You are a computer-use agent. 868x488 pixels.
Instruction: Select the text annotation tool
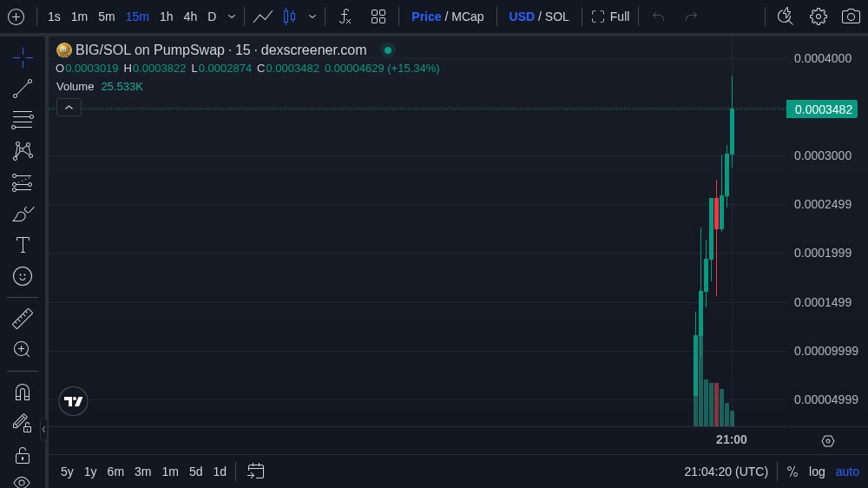click(x=23, y=245)
